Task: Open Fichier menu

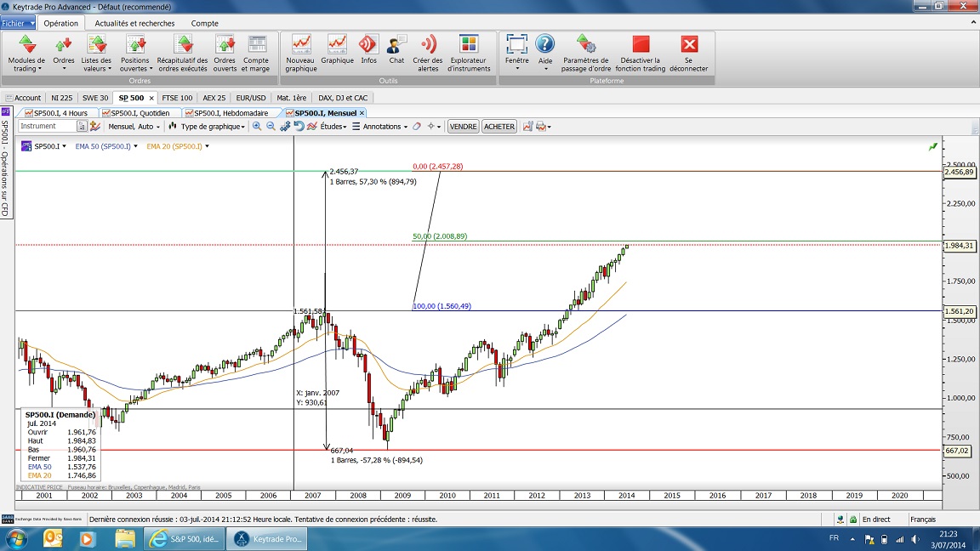Action: (18, 23)
